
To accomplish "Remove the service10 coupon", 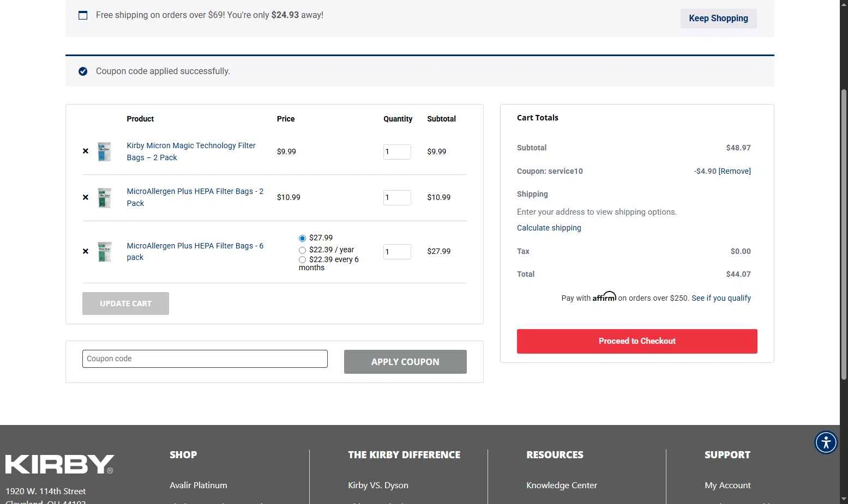I will [x=735, y=171].
